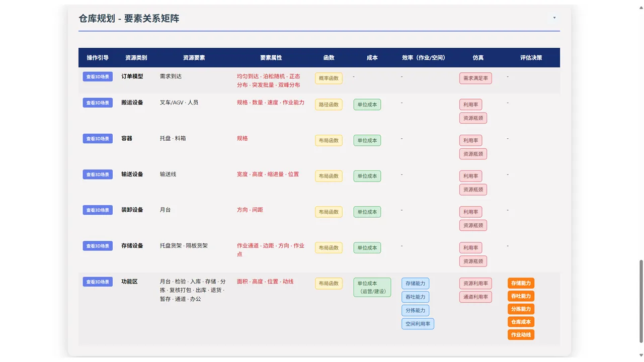Click 利用率 tag in the 装卸设备 row
644x362 pixels.
pos(470,212)
